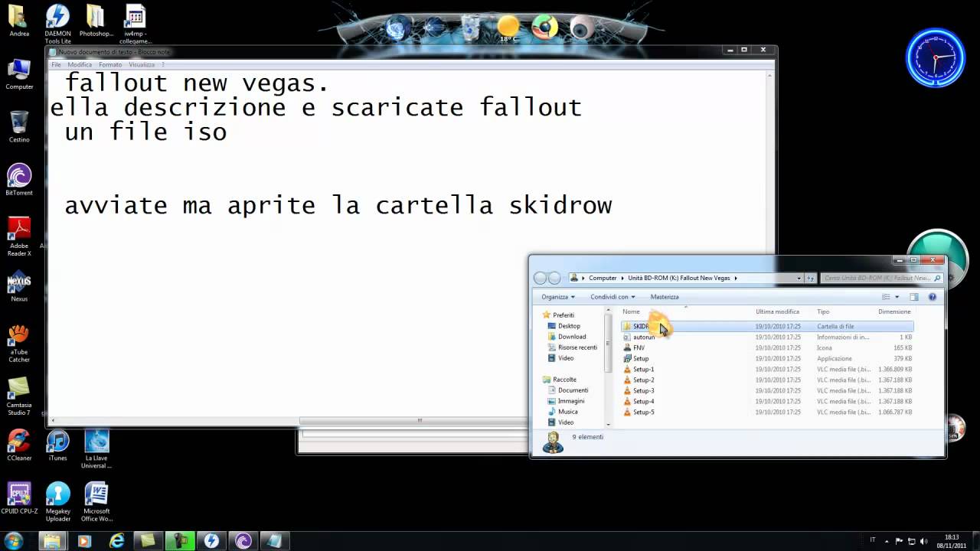Viewport: 980px width, 551px height.
Task: Toggle the Explorer preview pane button
Action: click(913, 297)
